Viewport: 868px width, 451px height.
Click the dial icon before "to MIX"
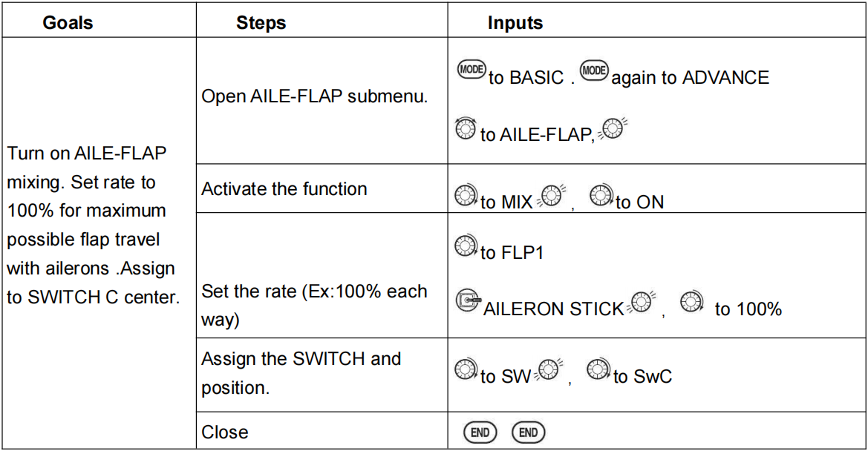(466, 197)
